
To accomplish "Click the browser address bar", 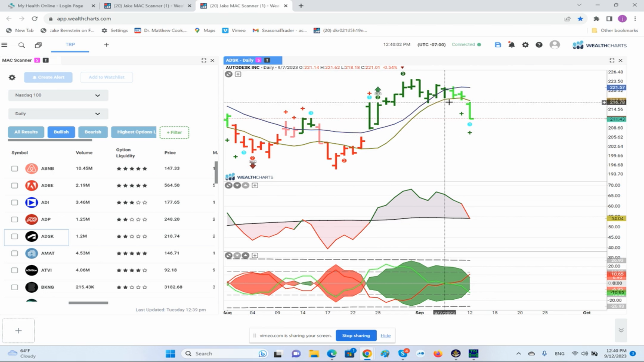I will tap(302, 19).
